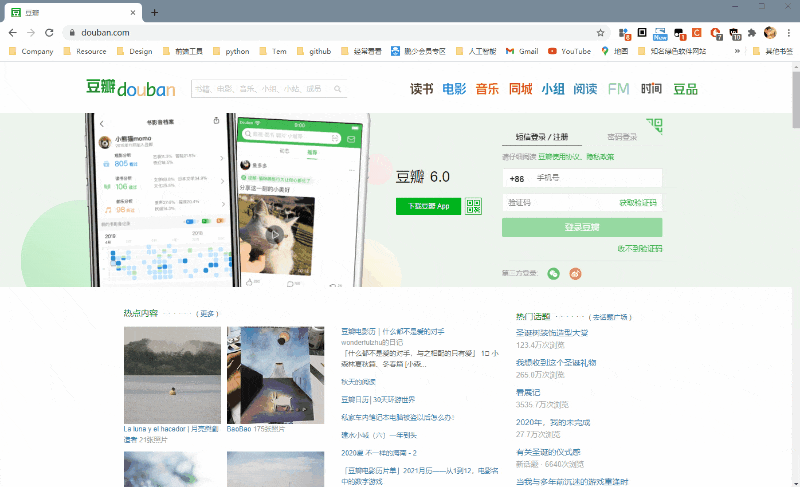Log in with Weibo icon
The image size is (800, 487).
tap(576, 274)
